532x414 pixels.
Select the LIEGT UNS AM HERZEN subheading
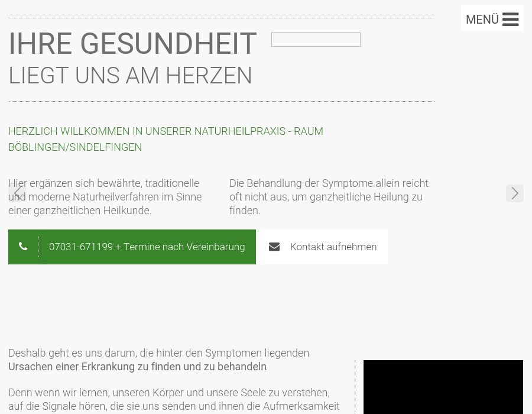(130, 76)
